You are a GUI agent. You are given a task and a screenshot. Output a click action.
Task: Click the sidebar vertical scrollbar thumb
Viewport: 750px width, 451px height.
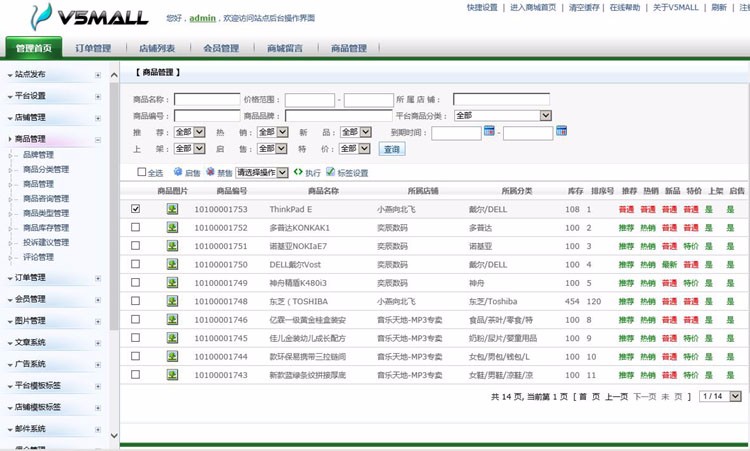[x=114, y=206]
